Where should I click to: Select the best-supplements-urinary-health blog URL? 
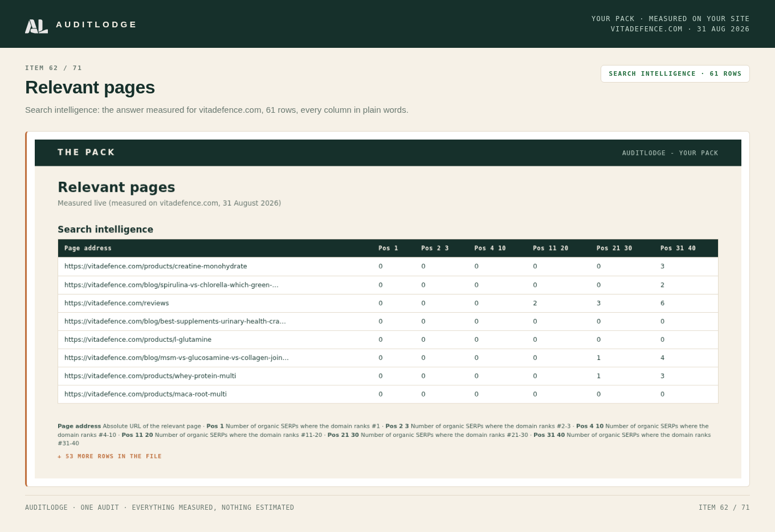tap(175, 321)
